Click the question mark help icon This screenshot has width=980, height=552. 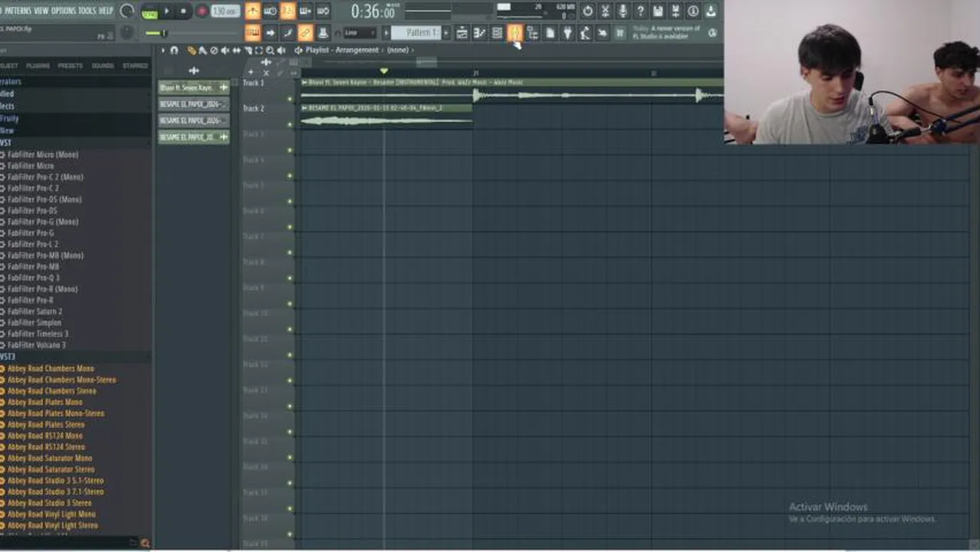coord(640,11)
